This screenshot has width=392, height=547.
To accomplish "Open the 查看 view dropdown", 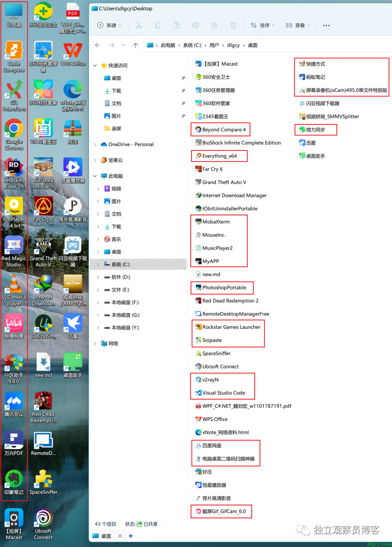I will pos(298,25).
